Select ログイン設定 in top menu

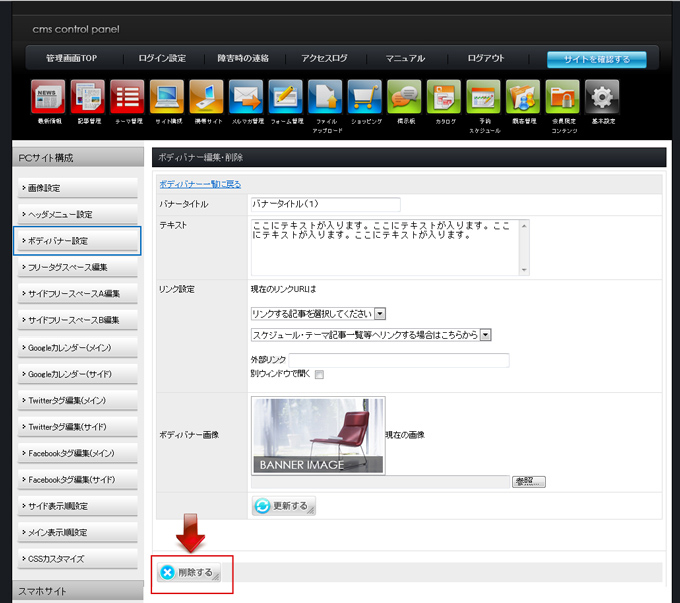click(x=162, y=59)
